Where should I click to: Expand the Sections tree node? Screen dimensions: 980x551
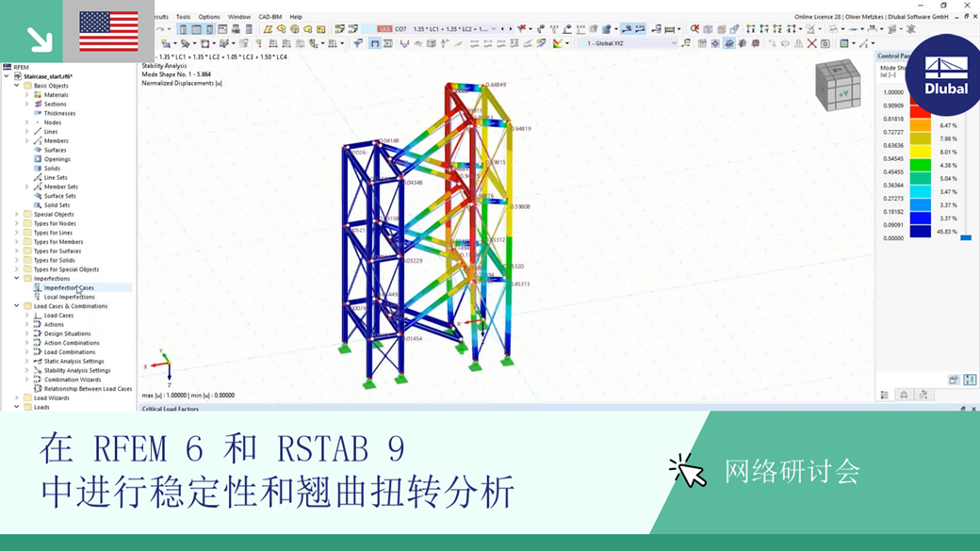[x=27, y=105]
